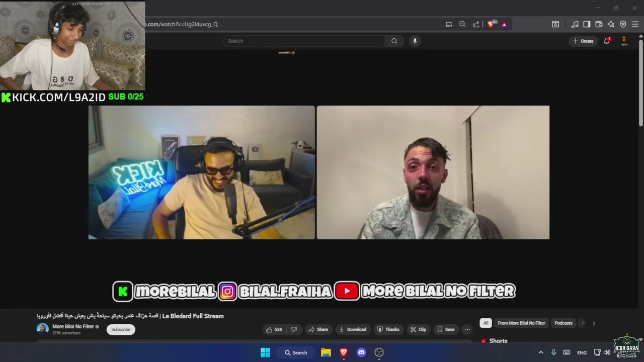Click the Thanks button

[x=388, y=329]
